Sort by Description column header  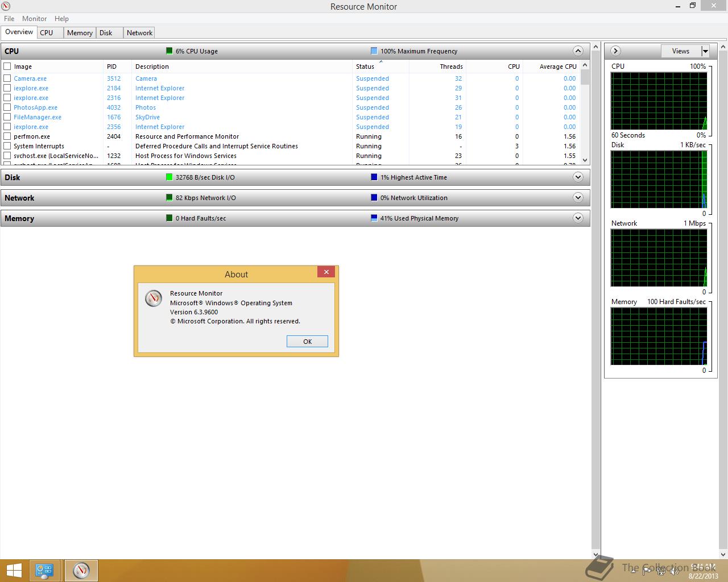pyautogui.click(x=242, y=66)
